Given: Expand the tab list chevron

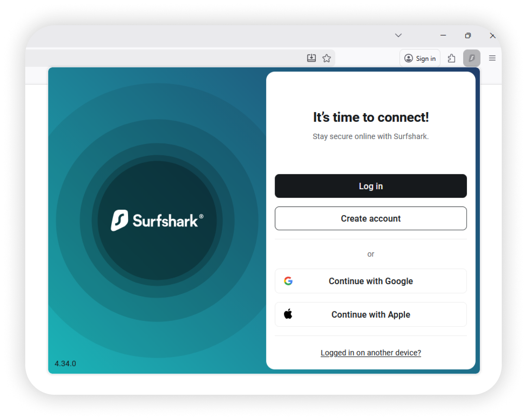Looking at the screenshot, I should 398,35.
